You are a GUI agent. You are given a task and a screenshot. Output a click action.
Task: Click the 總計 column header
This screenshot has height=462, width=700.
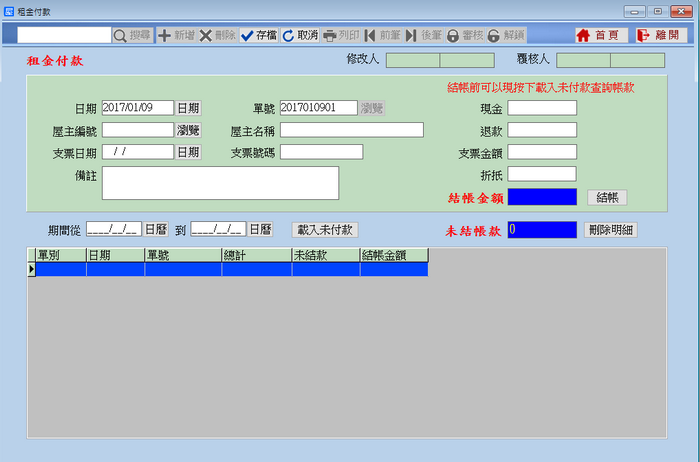tap(257, 255)
